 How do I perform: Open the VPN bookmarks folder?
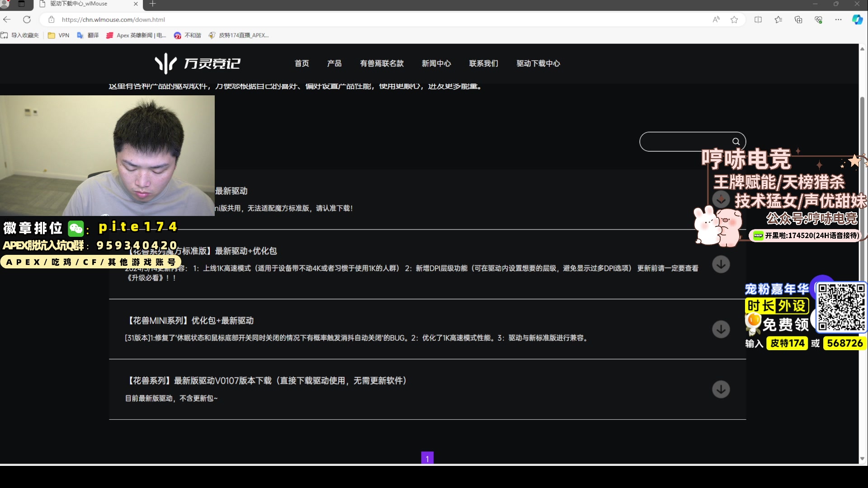point(59,35)
